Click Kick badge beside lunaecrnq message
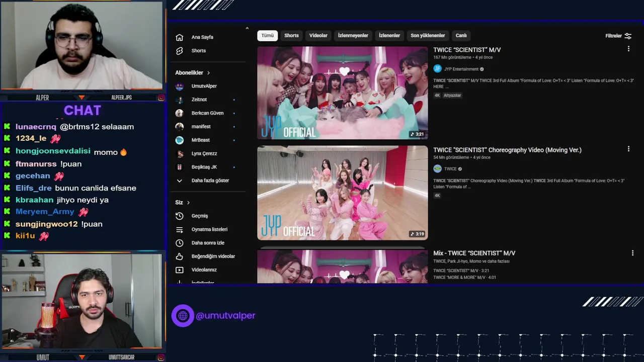644x362 pixels. click(x=7, y=127)
